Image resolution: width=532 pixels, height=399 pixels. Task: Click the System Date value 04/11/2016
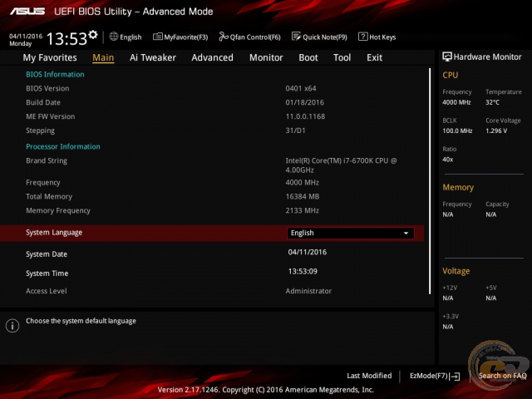click(308, 252)
